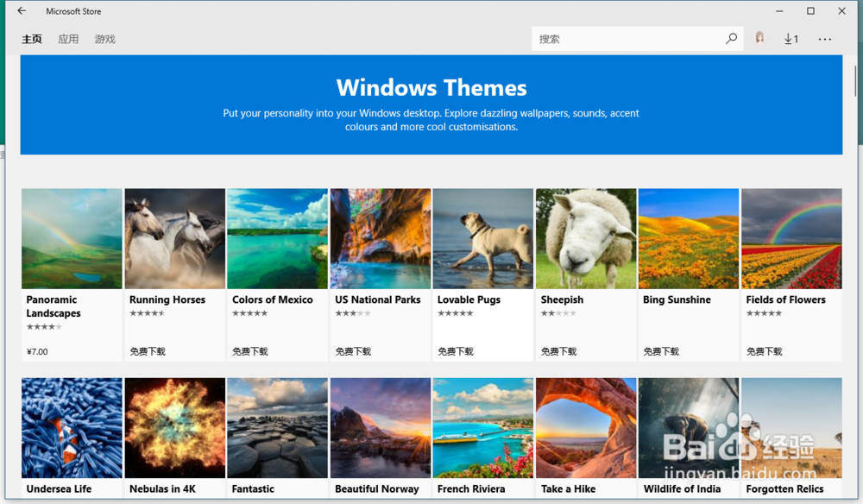Open the user account avatar
The image size is (863, 504).
pos(759,38)
